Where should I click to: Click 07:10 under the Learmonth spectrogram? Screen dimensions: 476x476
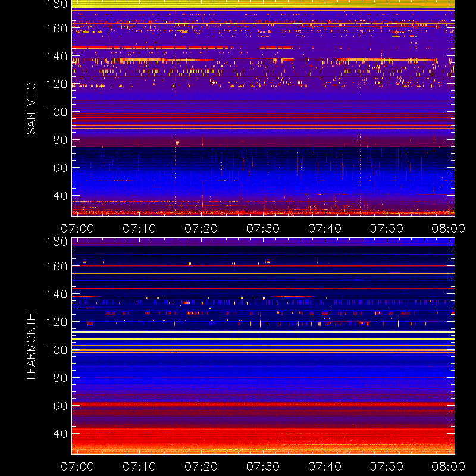[139, 466]
